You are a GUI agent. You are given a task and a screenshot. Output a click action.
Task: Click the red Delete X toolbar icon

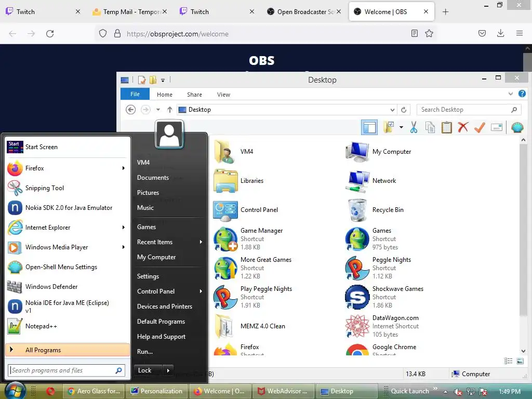pyautogui.click(x=463, y=127)
